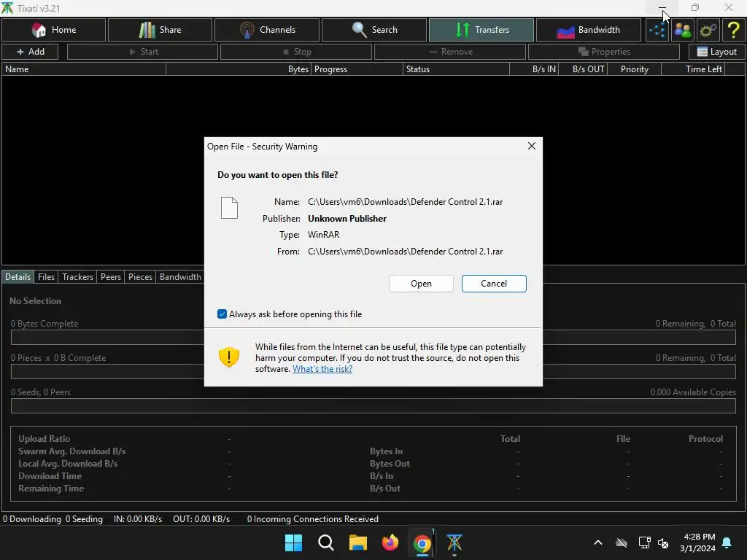
Task: Launch Firefox from the taskbar
Action: [x=390, y=542]
